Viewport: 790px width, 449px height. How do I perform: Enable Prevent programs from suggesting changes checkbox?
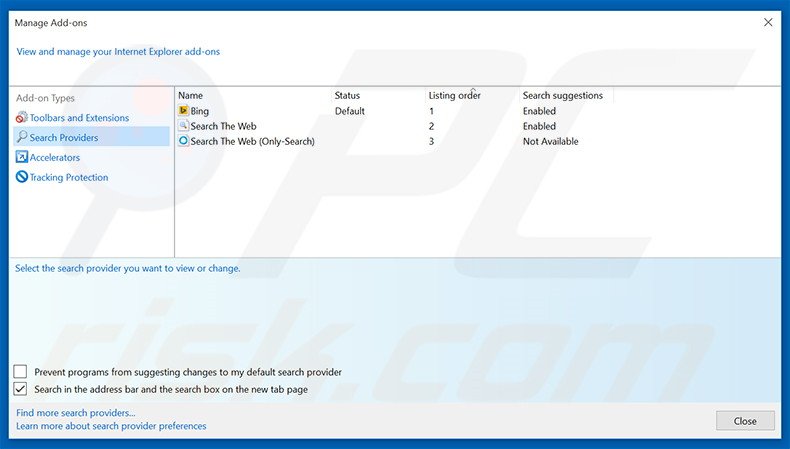pyautogui.click(x=20, y=372)
